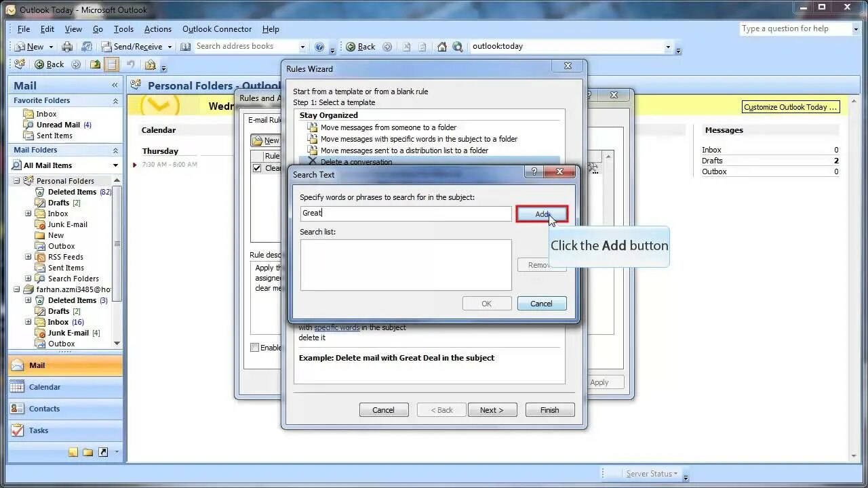Switch to Contacts in navigation pane
868x488 pixels.
coord(65,409)
